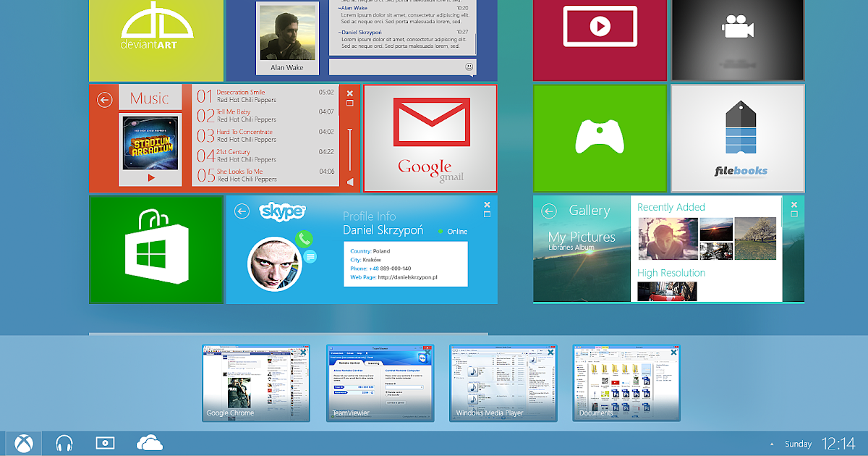Open the 12:14 taskbar clock
This screenshot has width=868, height=456.
839,443
